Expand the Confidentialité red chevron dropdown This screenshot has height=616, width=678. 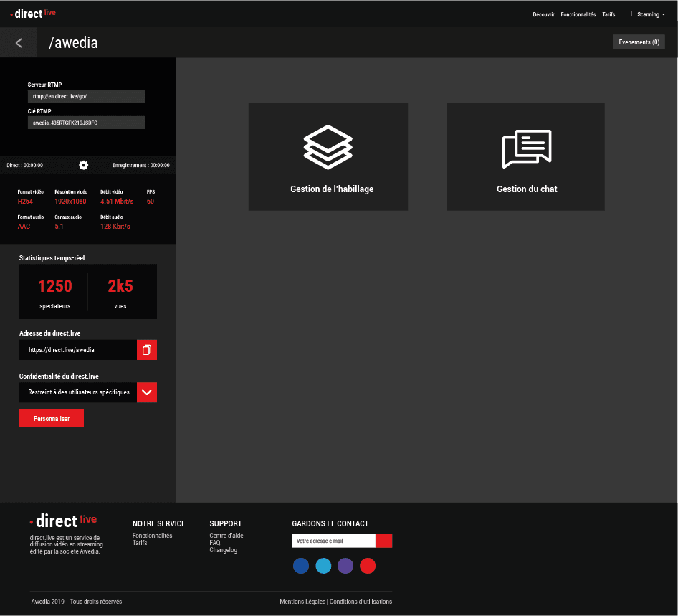coord(147,392)
